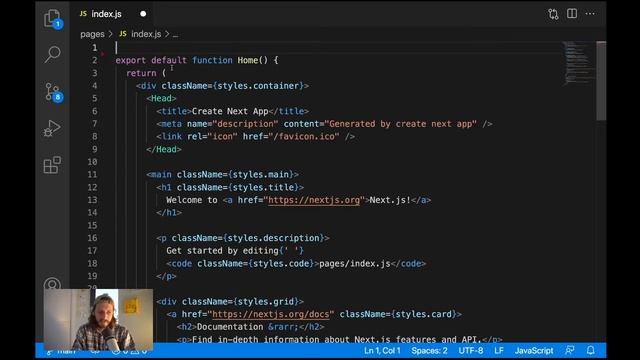Click line number 11 in the gutter
The height and width of the screenshot is (360, 640).
pos(92,174)
